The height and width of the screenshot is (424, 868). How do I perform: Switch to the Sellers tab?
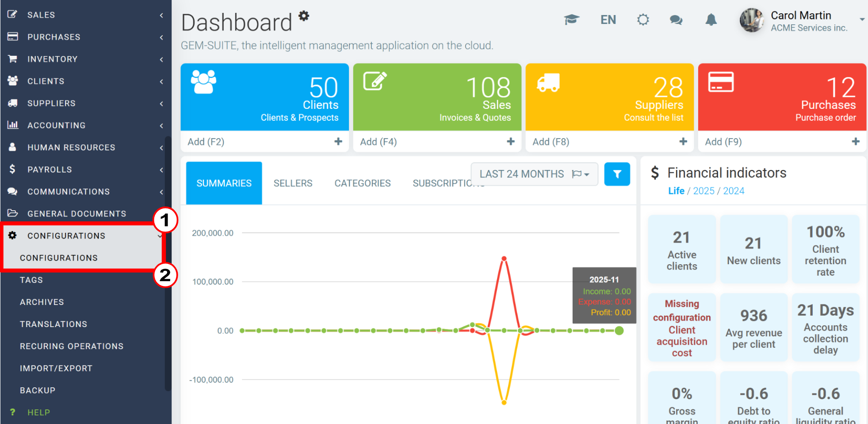point(293,183)
